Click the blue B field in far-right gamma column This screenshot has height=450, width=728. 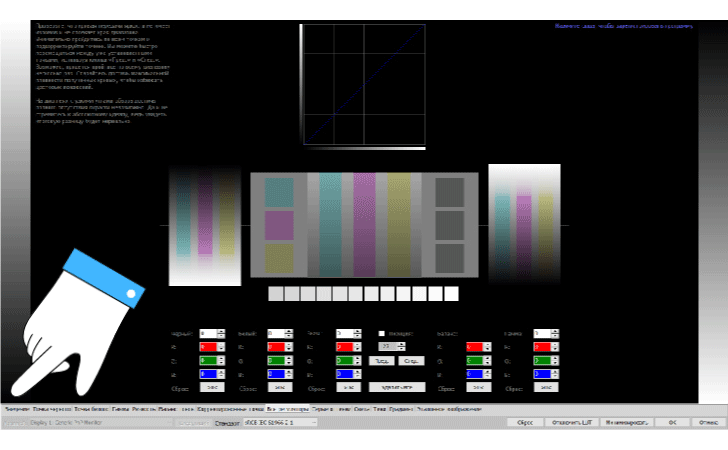[x=543, y=373]
